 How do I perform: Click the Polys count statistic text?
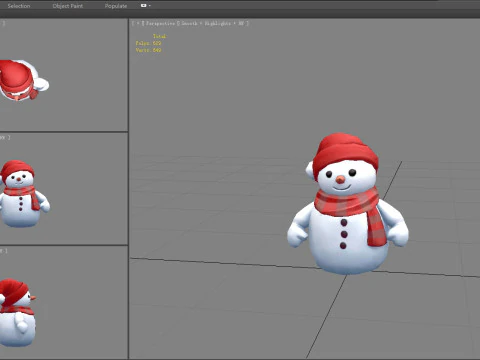coord(148,43)
